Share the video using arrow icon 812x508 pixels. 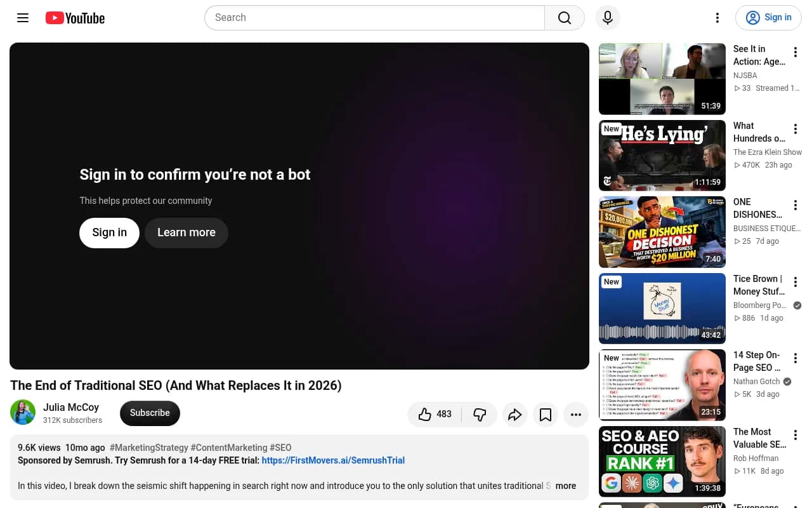515,415
